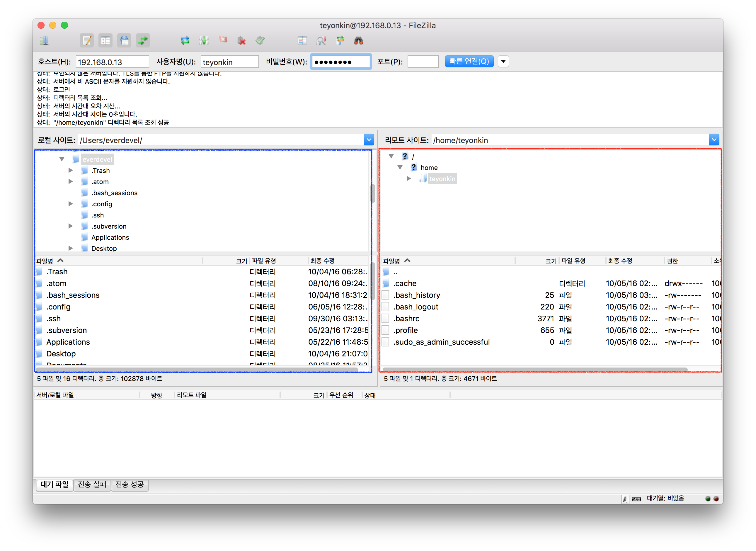Click the .bashrc file icon in remote list

pos(386,318)
